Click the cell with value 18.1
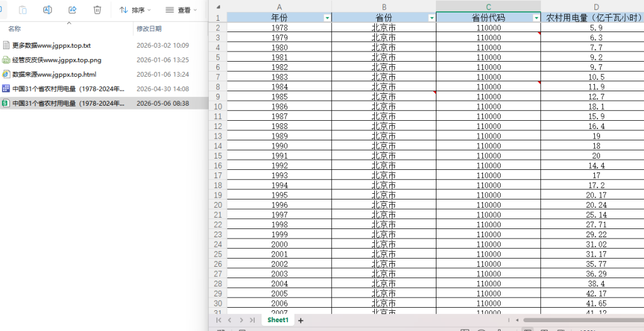 click(592, 106)
